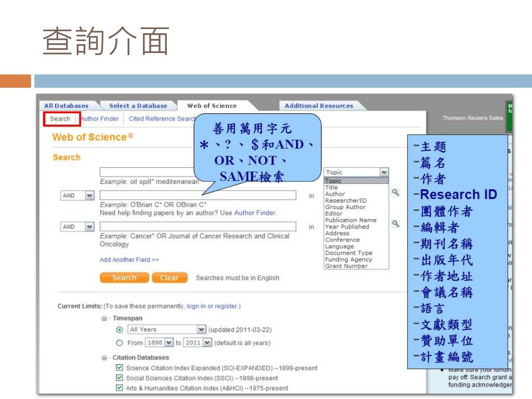Click the first search text field
The height and width of the screenshot is (399, 532).
pos(147,172)
